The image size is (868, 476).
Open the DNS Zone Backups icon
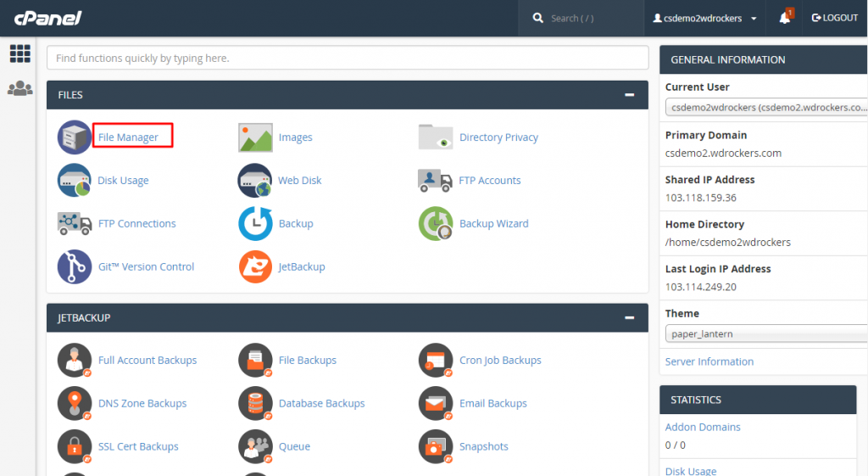coord(75,403)
